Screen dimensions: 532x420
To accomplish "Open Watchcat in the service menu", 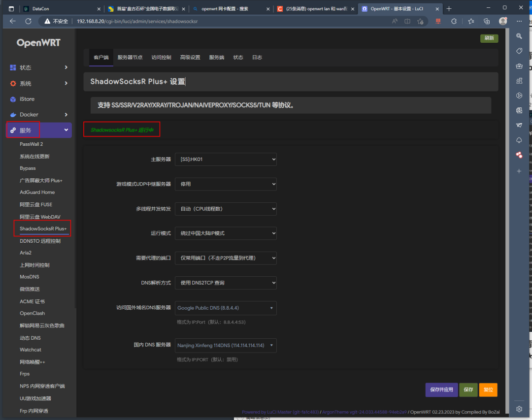I will click(x=31, y=350).
